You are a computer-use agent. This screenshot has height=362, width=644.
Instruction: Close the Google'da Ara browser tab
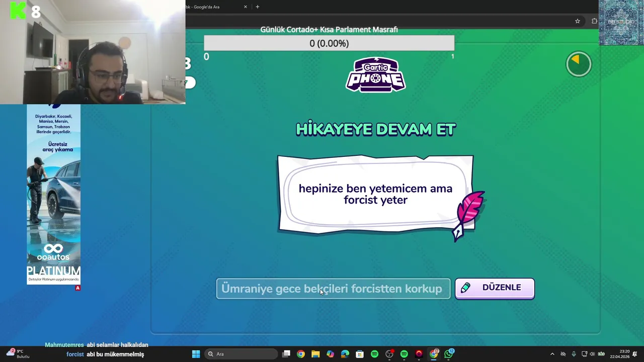[x=246, y=7]
